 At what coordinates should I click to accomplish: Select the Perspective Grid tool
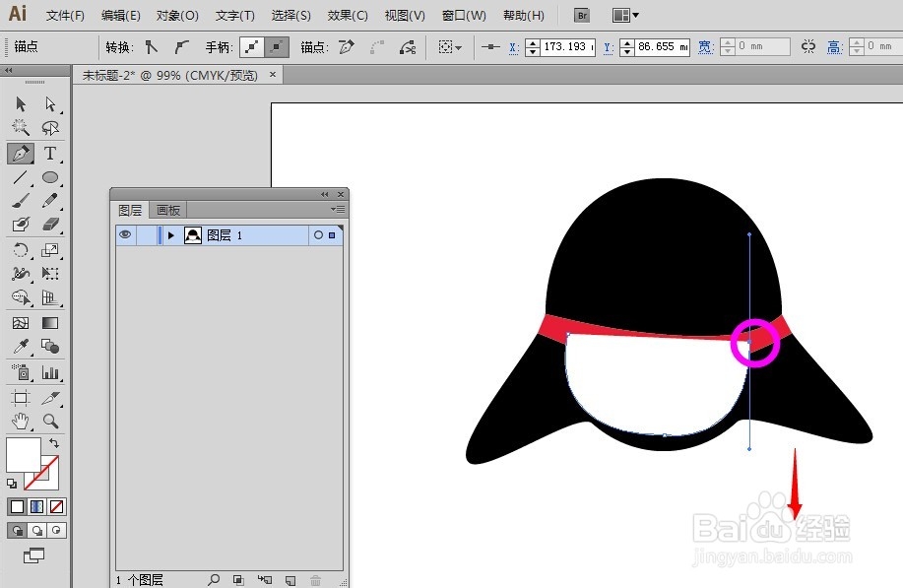coord(50,297)
